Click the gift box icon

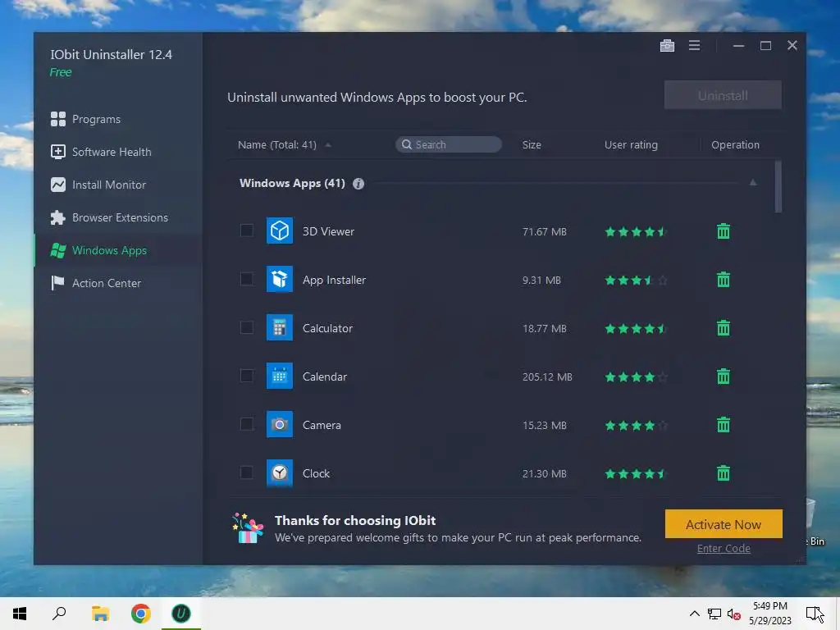[248, 528]
